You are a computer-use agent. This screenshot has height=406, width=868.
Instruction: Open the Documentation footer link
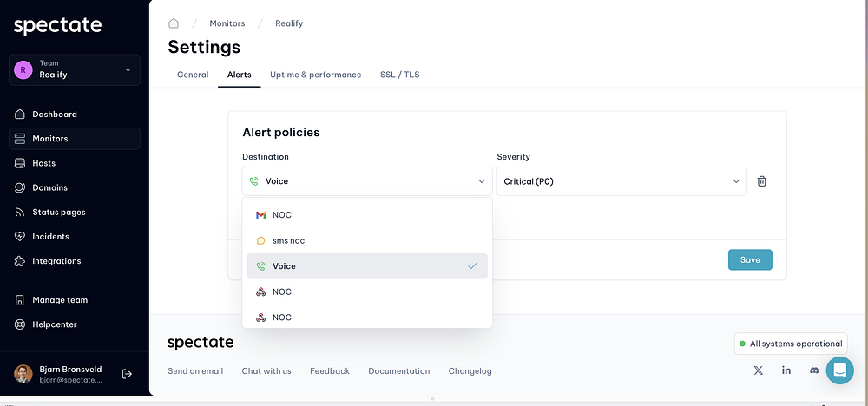[x=398, y=371]
